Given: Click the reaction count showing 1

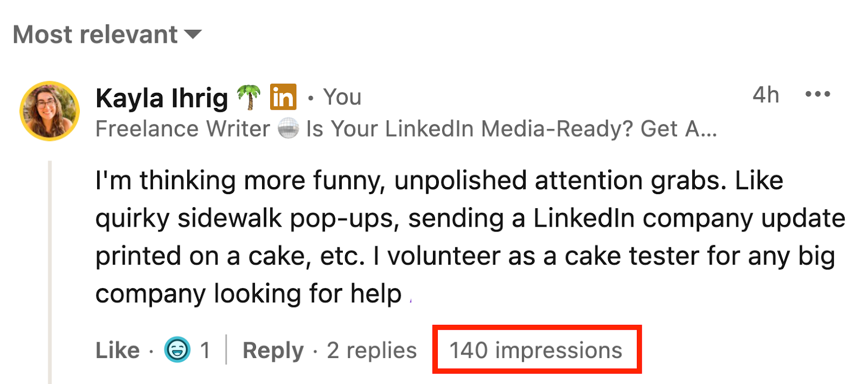Looking at the screenshot, I should [205, 350].
